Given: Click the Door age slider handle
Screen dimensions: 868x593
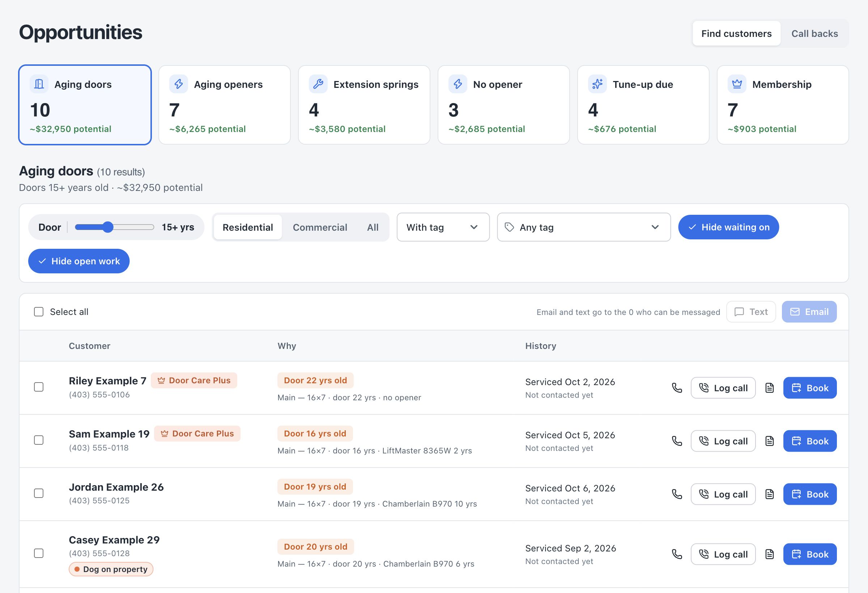Looking at the screenshot, I should point(107,227).
